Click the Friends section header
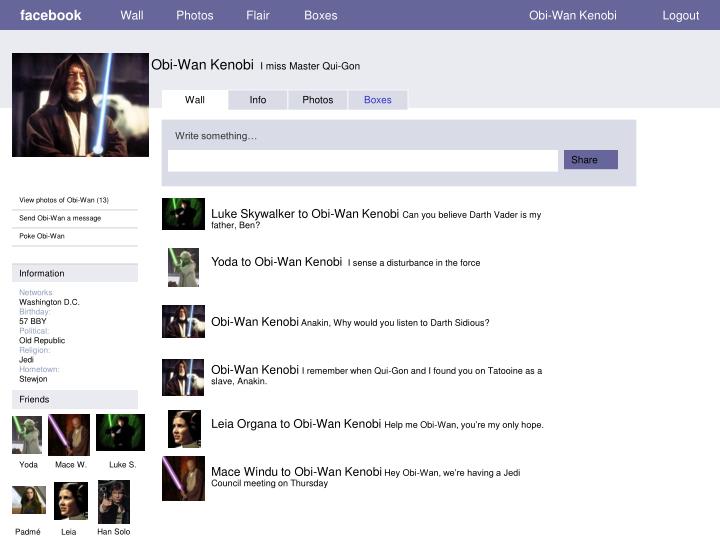 click(x=75, y=399)
